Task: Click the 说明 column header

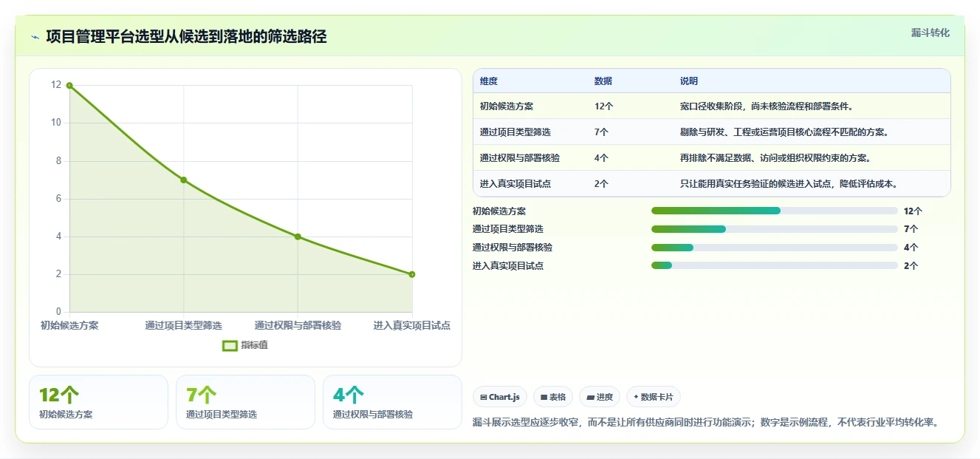Action: [x=689, y=81]
